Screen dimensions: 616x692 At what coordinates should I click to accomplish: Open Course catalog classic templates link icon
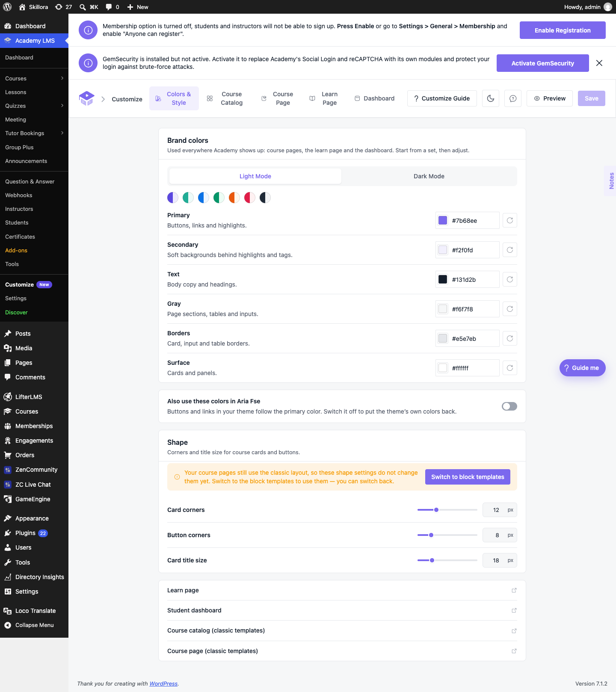(514, 631)
